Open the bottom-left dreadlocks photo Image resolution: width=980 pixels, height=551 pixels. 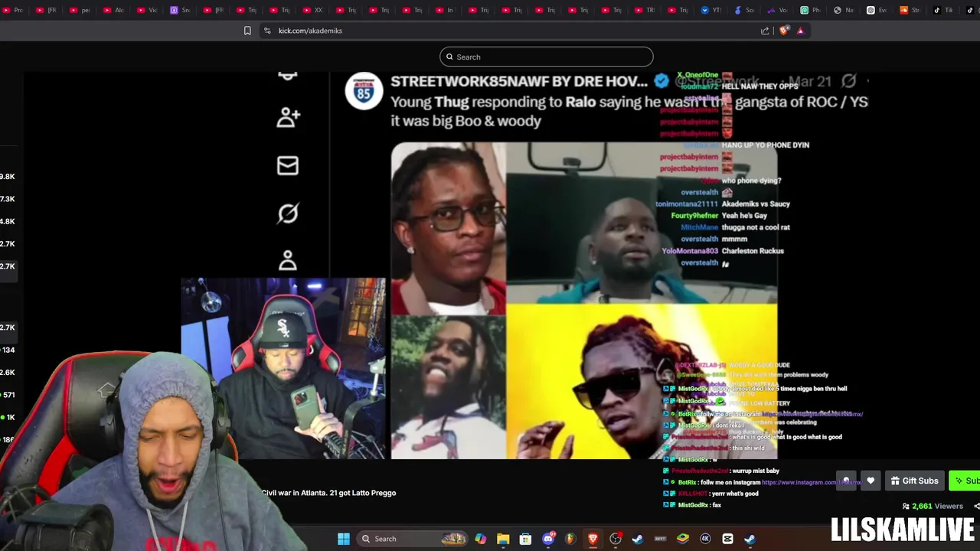[448, 387]
